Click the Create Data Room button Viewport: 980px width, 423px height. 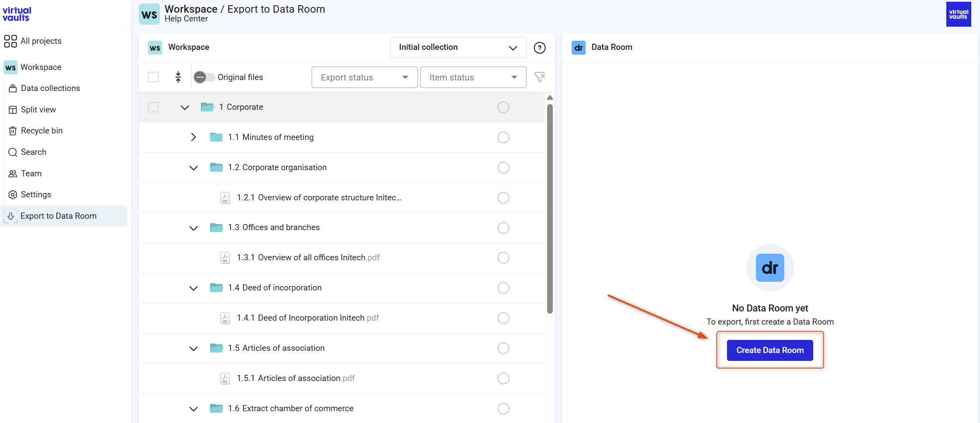[770, 350]
